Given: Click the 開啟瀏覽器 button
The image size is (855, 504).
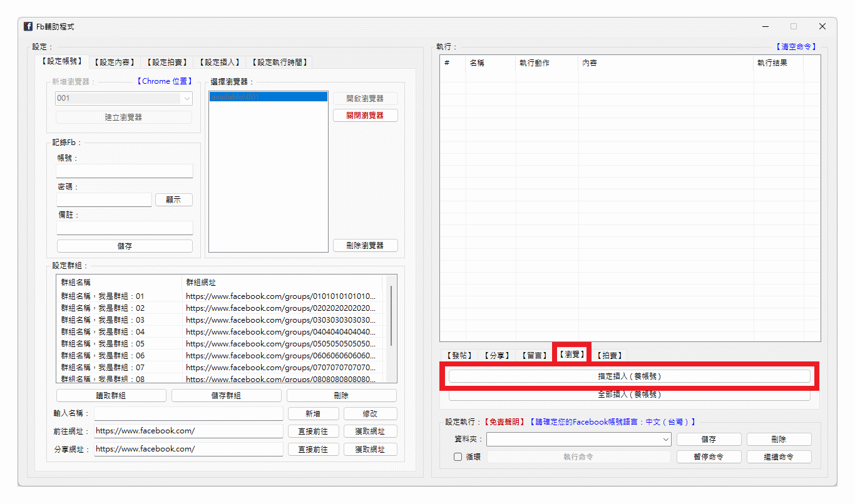Looking at the screenshot, I should click(x=366, y=98).
